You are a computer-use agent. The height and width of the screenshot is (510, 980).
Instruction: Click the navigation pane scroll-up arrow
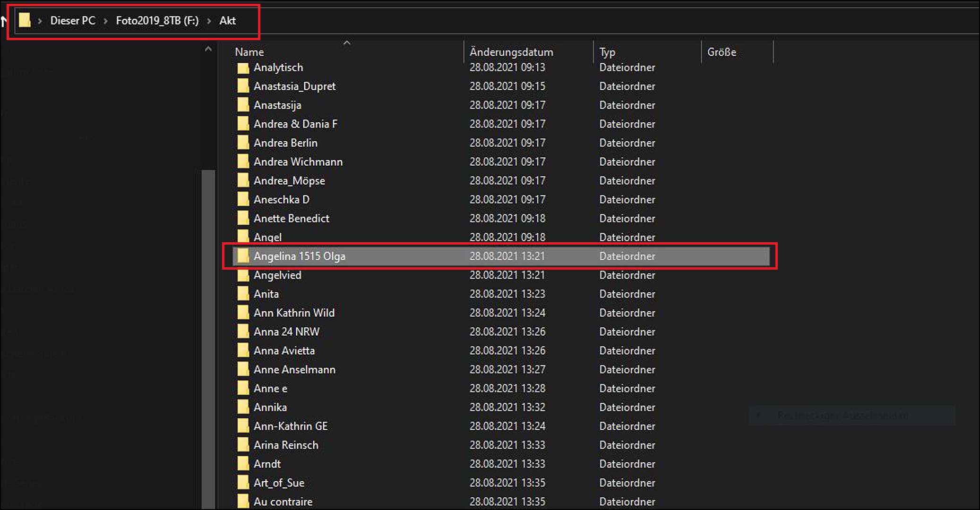pyautogui.click(x=208, y=49)
